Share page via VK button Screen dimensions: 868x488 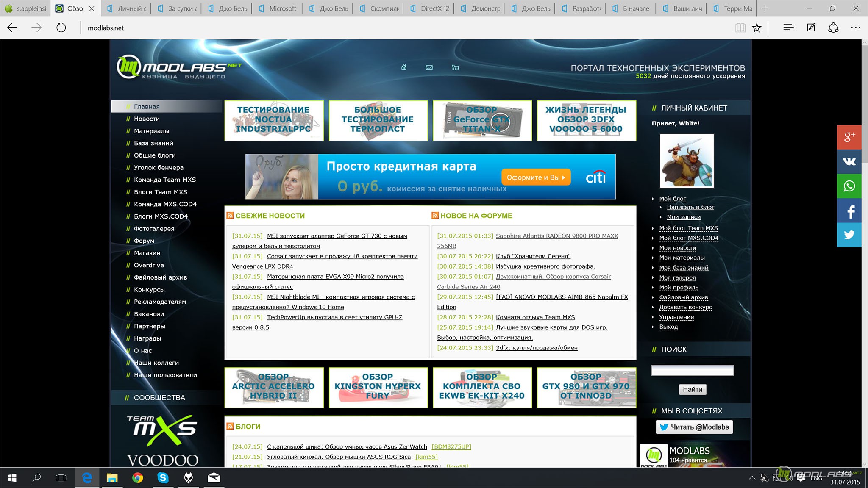point(849,161)
